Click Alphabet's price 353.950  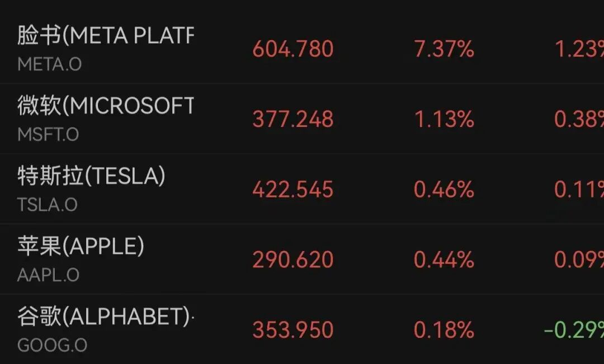click(x=292, y=330)
